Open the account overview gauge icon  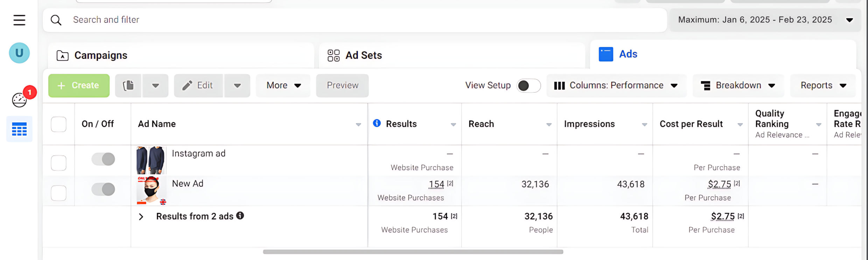tap(19, 100)
